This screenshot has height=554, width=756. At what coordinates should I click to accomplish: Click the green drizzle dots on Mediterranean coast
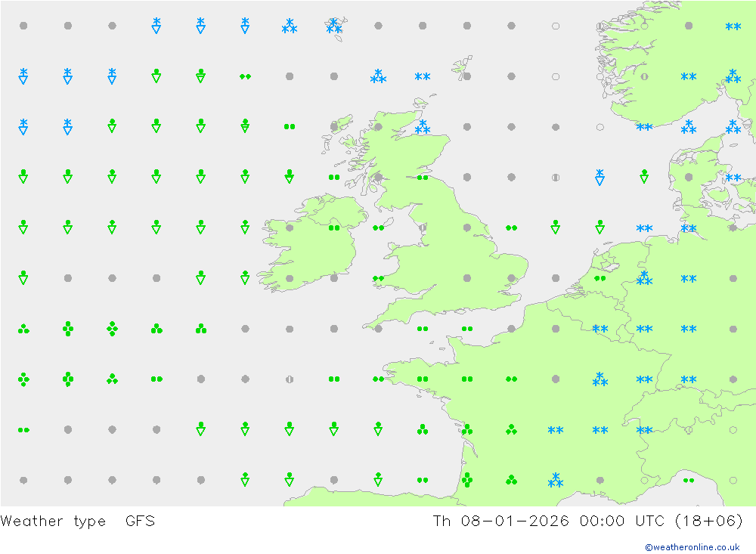point(689,480)
